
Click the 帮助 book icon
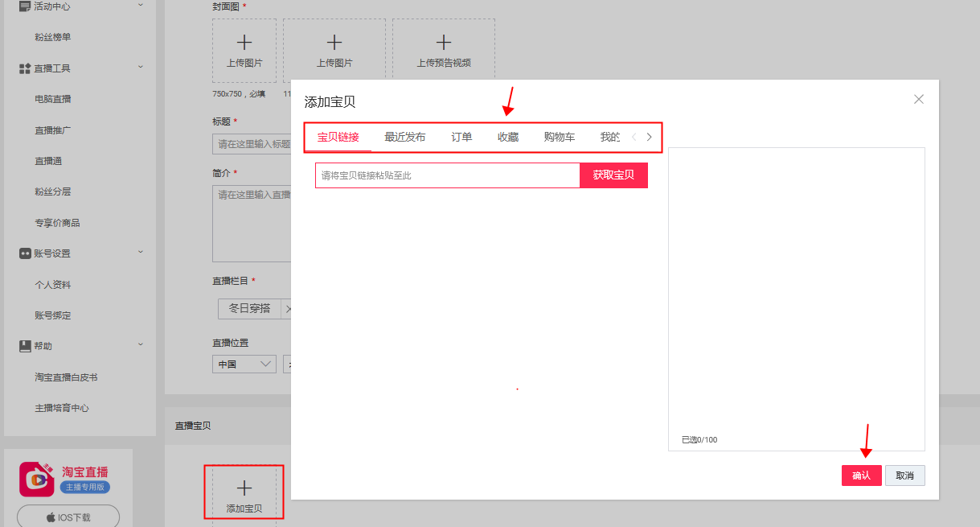pyautogui.click(x=25, y=346)
